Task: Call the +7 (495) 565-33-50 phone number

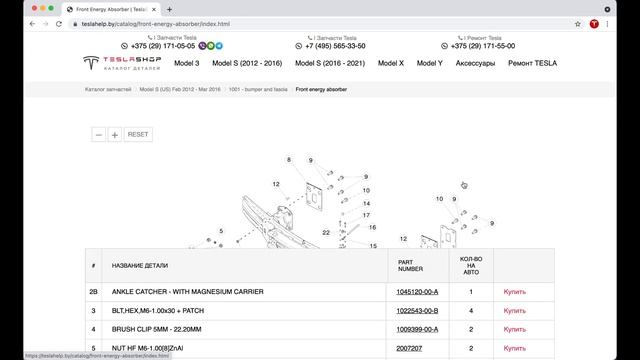Action: click(335, 46)
